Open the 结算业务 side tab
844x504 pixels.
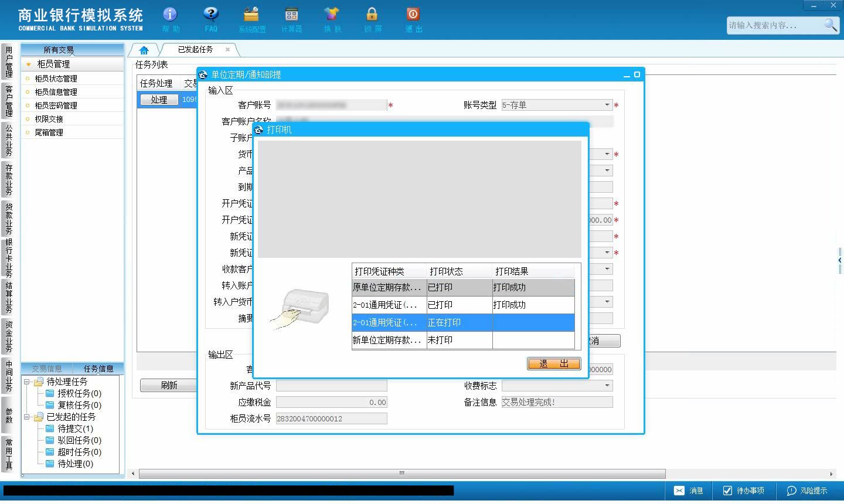[9, 298]
